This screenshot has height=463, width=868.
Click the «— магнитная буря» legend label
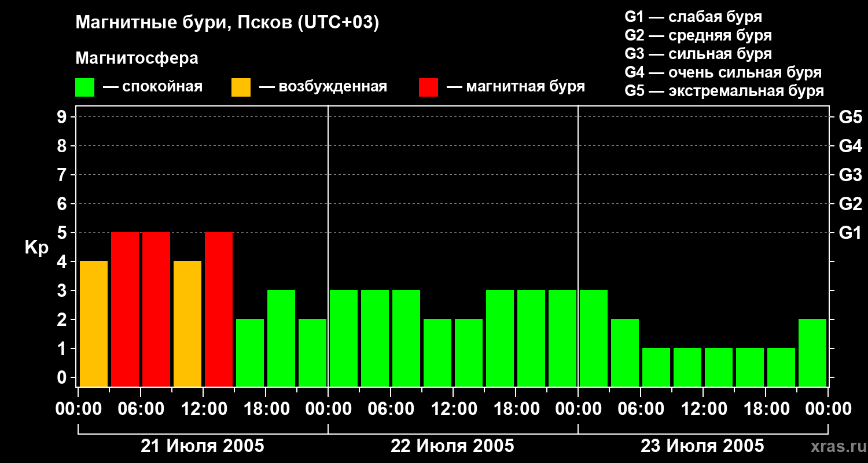[516, 87]
